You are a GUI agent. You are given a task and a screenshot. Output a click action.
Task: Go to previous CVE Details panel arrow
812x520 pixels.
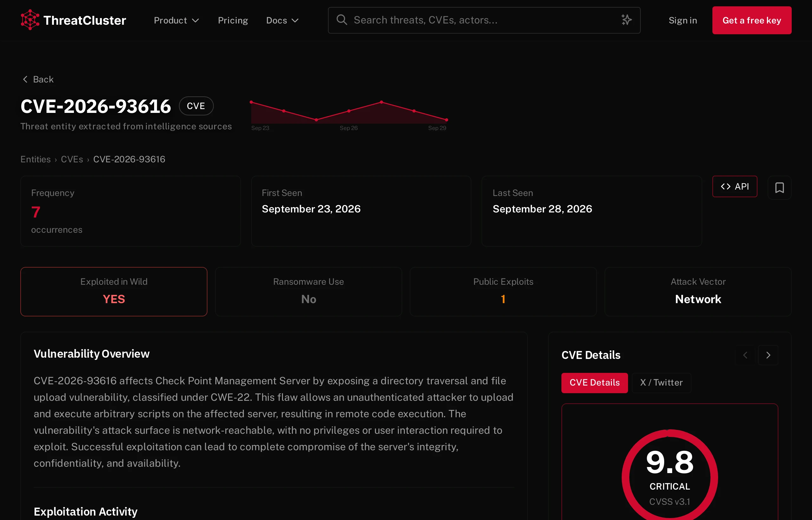tap(745, 355)
